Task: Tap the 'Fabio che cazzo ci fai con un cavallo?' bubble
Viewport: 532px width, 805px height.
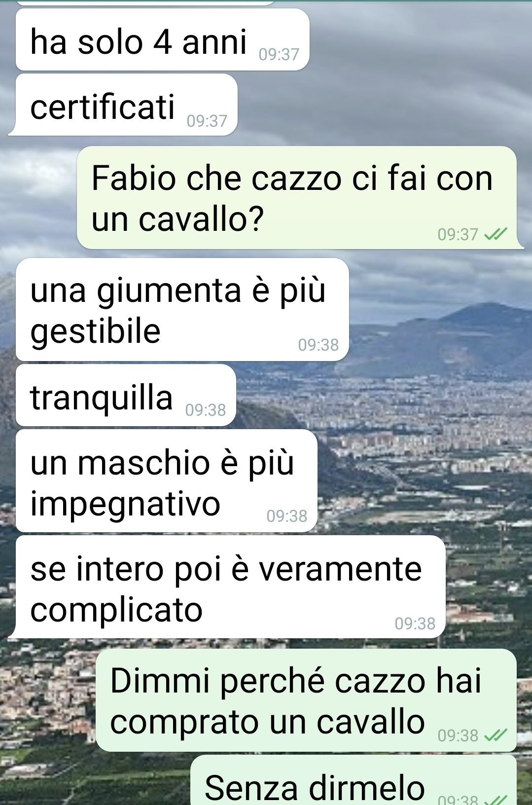Action: click(x=300, y=198)
